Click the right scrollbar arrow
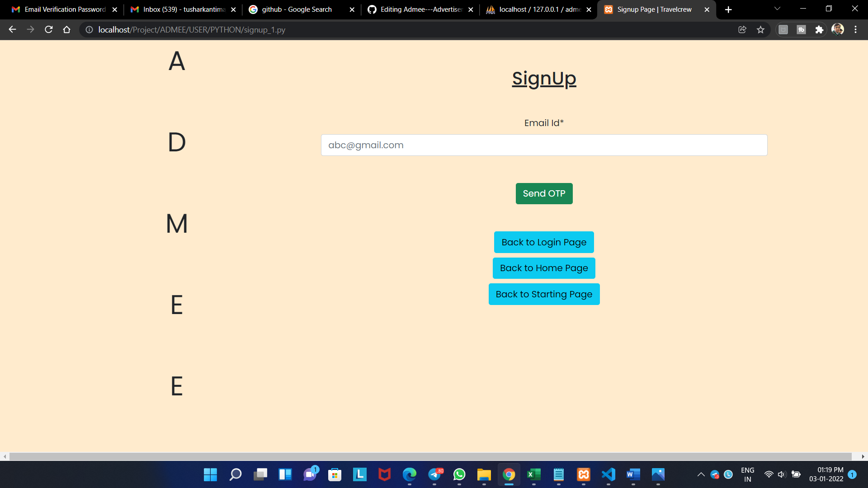Viewport: 868px width, 488px height. 863,457
